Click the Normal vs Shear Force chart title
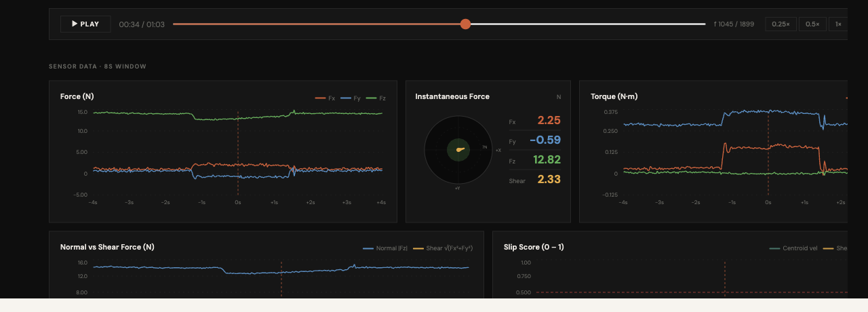 pos(107,247)
